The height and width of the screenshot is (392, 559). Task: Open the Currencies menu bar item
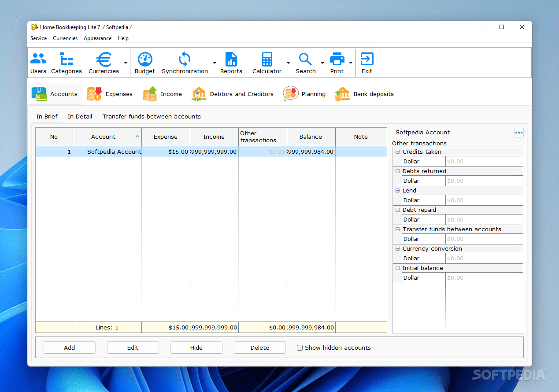pyautogui.click(x=65, y=38)
